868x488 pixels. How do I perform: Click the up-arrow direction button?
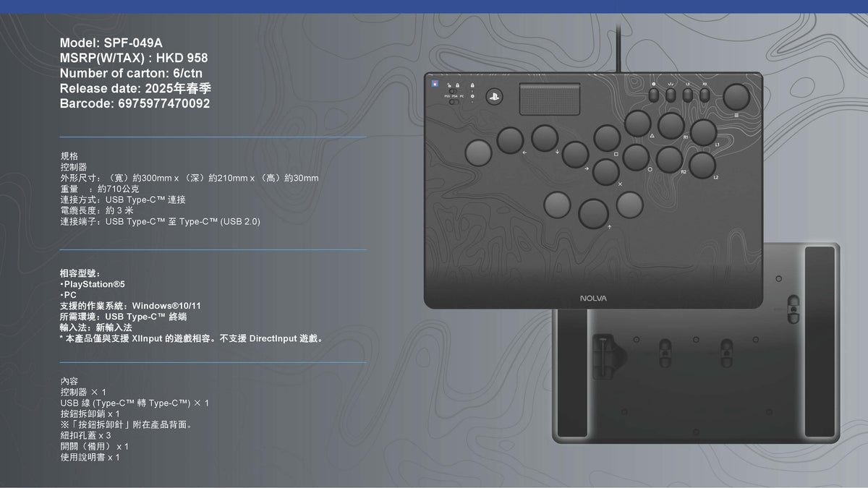pyautogui.click(x=594, y=213)
